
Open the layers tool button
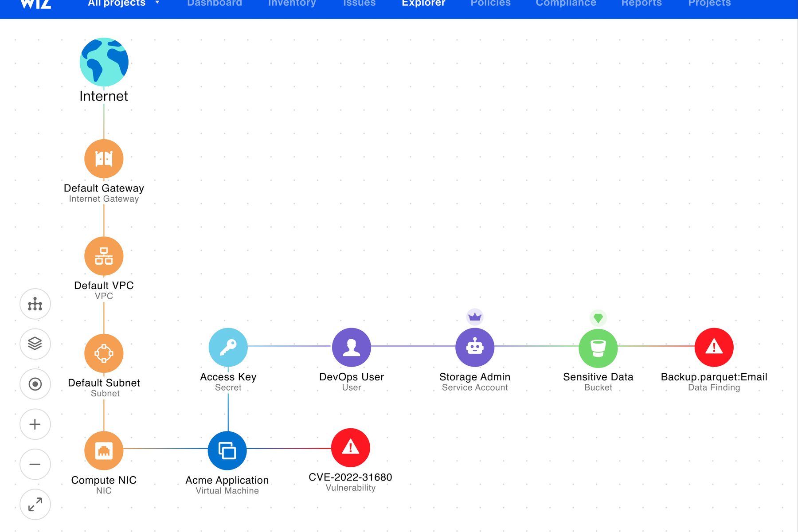[35, 344]
